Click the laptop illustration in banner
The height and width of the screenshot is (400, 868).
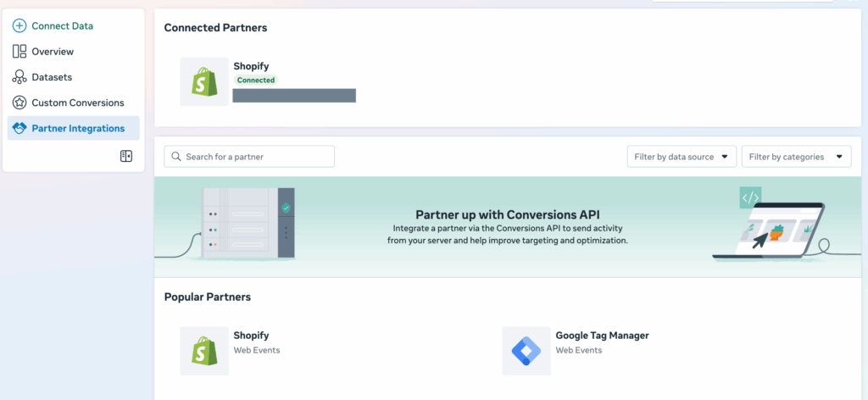769,231
